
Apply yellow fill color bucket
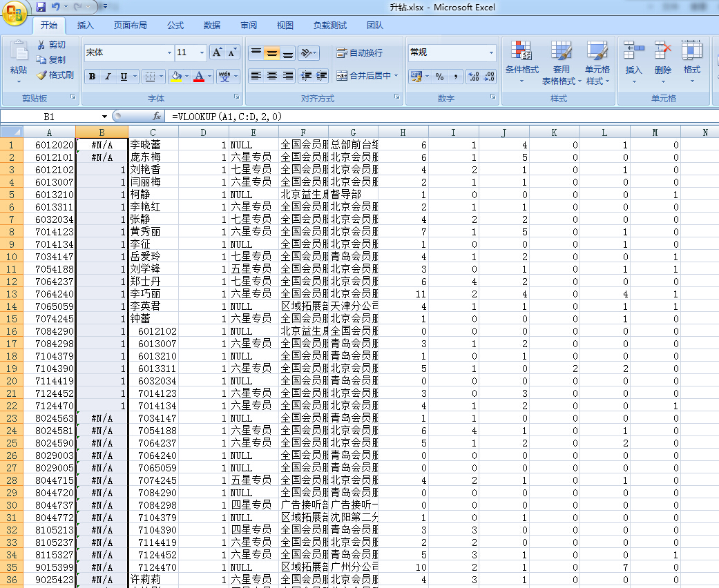tap(176, 77)
